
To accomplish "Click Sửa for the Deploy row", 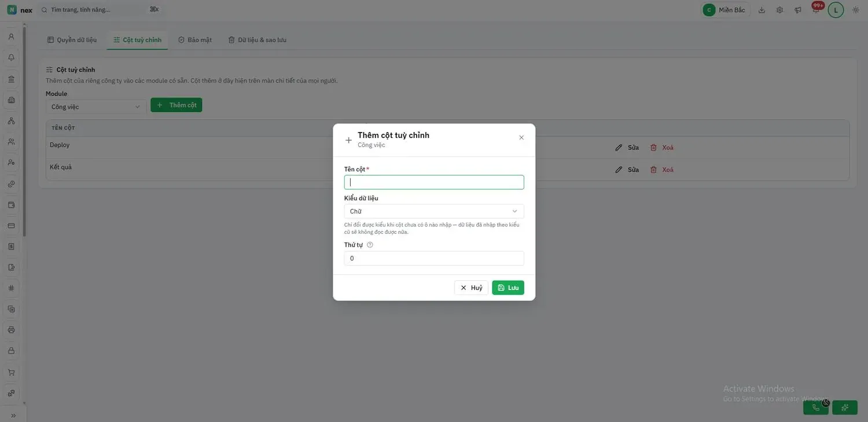I will (x=627, y=148).
